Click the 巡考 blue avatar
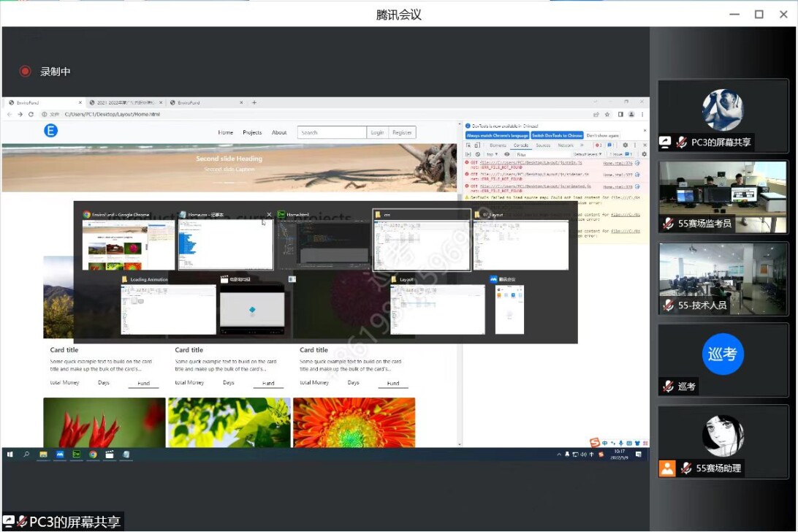Screen dimensions: 798x532 (x=723, y=353)
